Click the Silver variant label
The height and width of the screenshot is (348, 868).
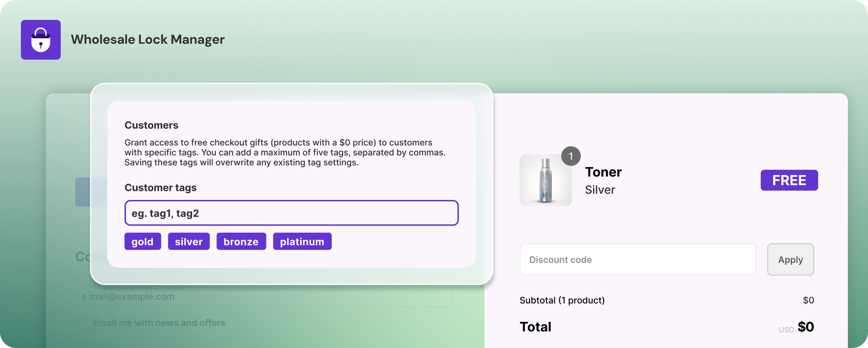click(x=599, y=190)
